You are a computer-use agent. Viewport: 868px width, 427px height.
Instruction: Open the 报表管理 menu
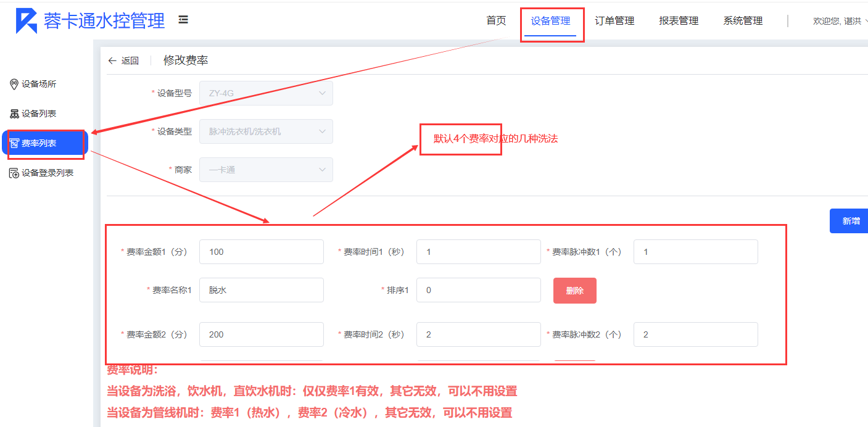[x=679, y=21]
